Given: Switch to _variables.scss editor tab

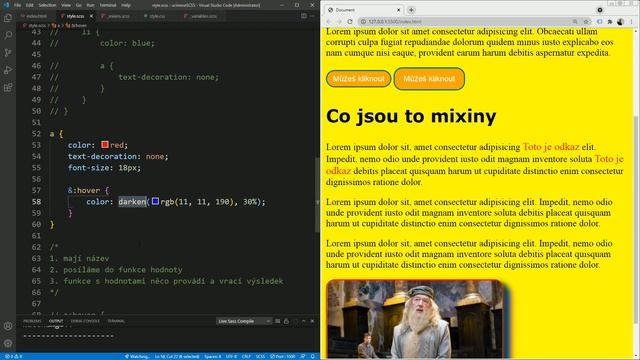Looking at the screenshot, I should [x=202, y=16].
